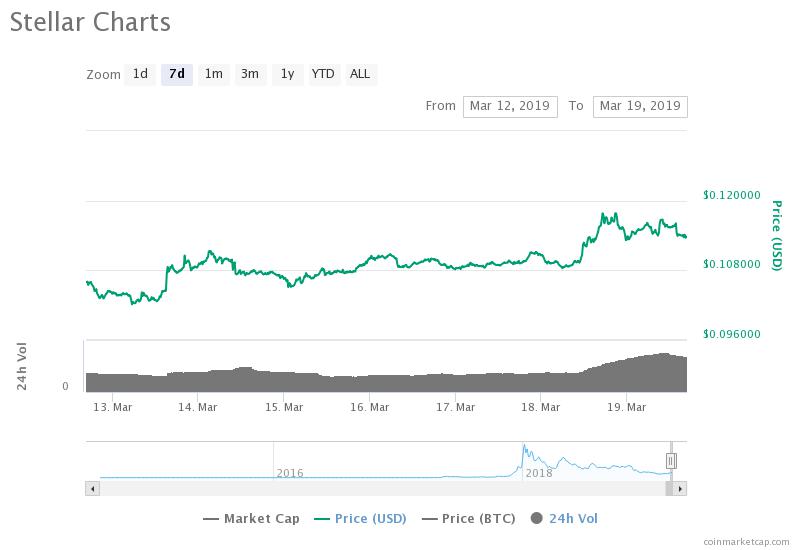The width and height of the screenshot is (800, 550).
Task: Show ALL history zoom range
Action: coord(360,74)
